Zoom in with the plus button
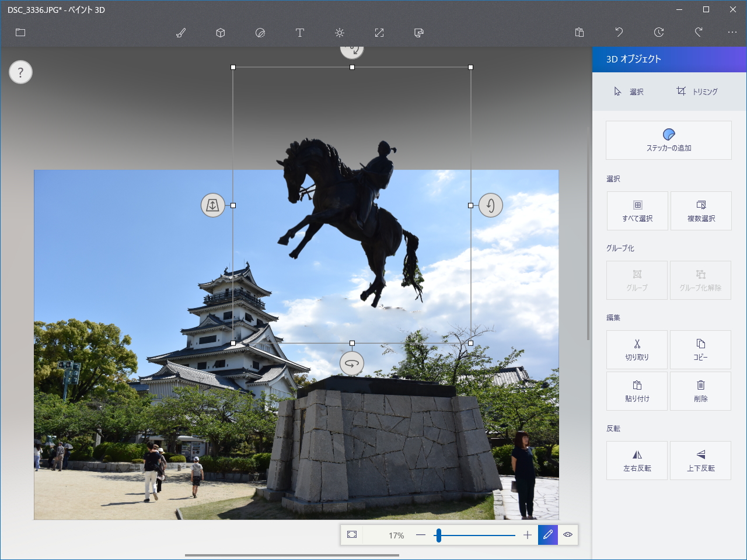Viewport: 747px width, 560px height. (x=528, y=535)
